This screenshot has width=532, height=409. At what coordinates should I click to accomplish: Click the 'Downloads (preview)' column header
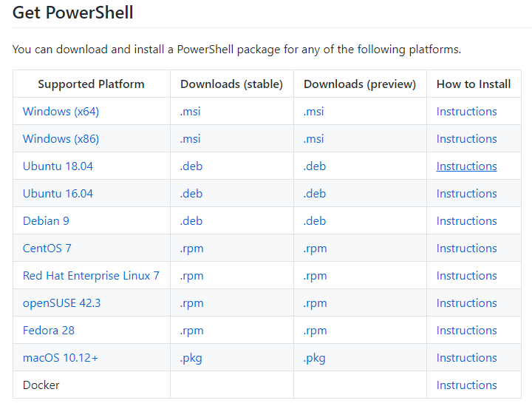click(x=360, y=84)
